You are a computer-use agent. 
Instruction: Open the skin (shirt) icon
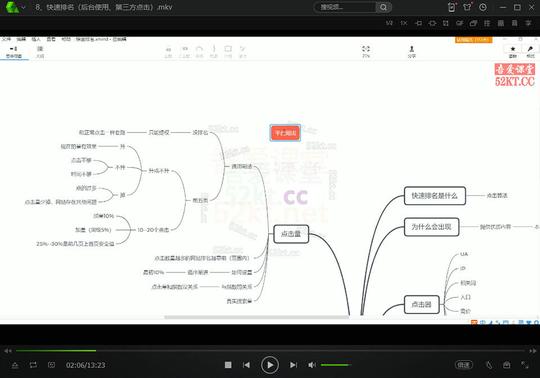[467, 7]
